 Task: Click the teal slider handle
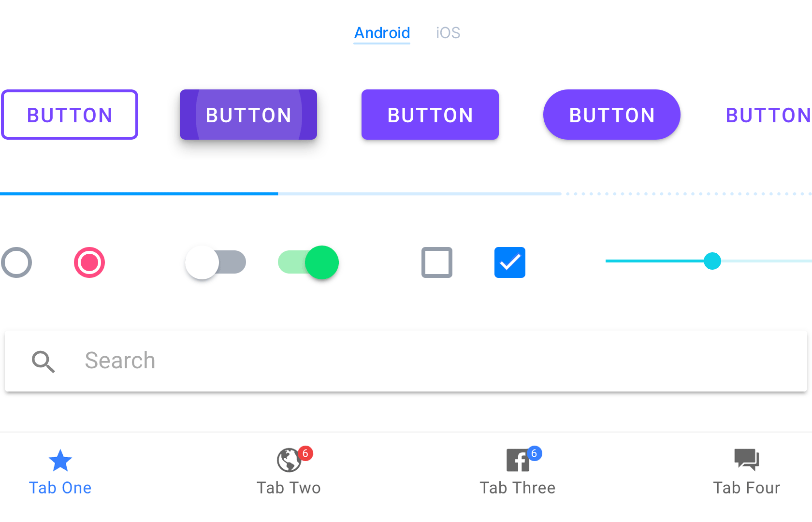713,261
